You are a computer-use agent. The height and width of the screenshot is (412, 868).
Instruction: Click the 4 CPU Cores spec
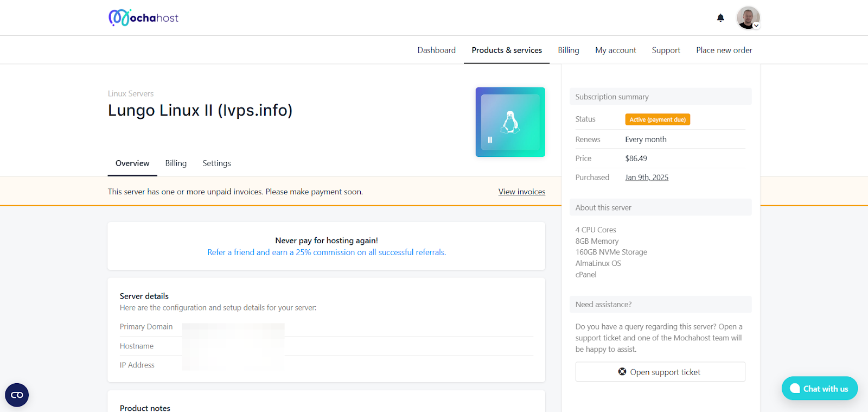coord(596,230)
